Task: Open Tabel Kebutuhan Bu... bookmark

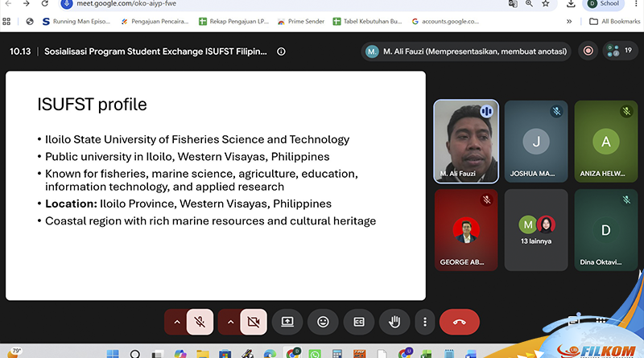Action: 367,22
